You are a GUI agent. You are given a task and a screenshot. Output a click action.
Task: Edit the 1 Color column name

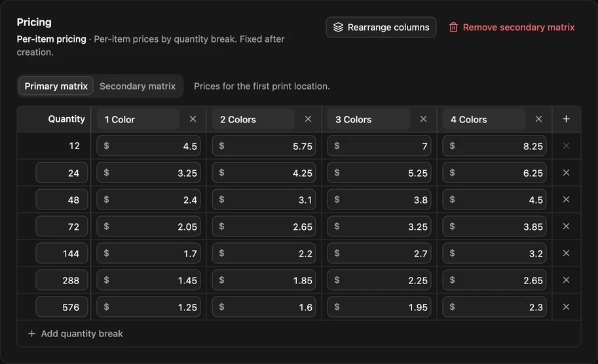[x=138, y=119]
